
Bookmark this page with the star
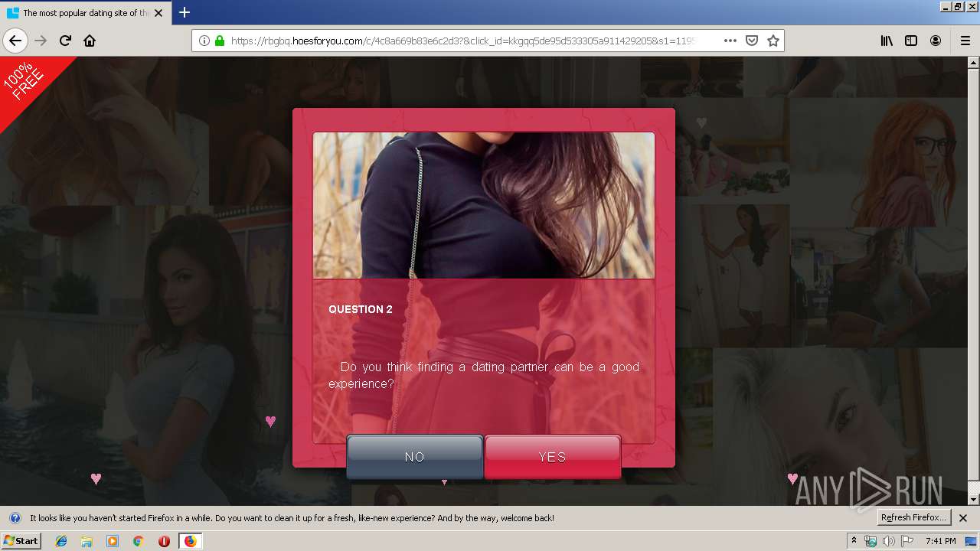pos(773,41)
